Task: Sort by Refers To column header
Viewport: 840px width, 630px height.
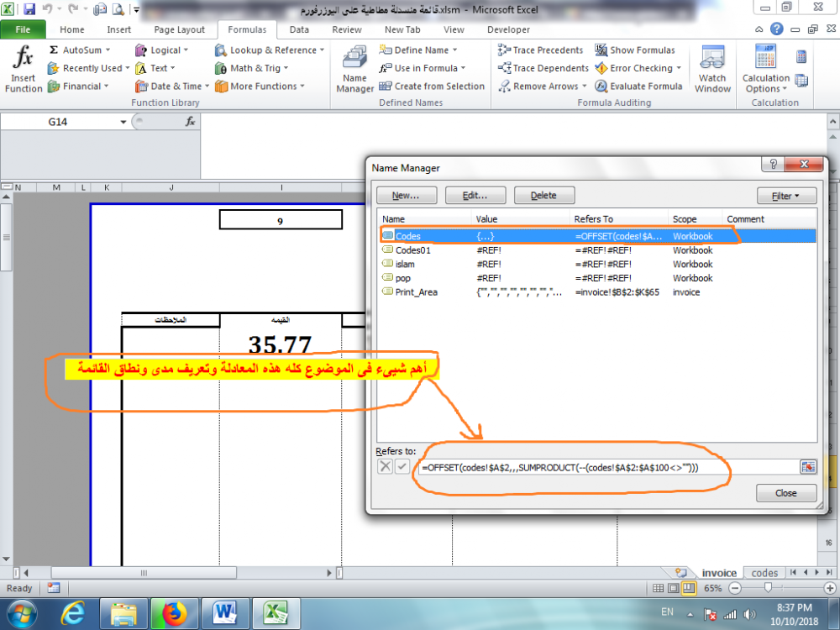Action: pos(619,218)
